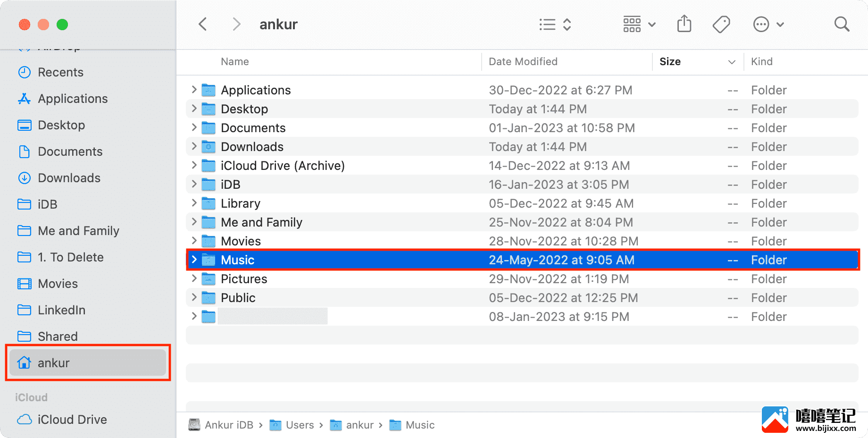The width and height of the screenshot is (868, 438).
Task: Click the 29-Nov-2022 at 1:19 PM date
Action: tap(559, 279)
